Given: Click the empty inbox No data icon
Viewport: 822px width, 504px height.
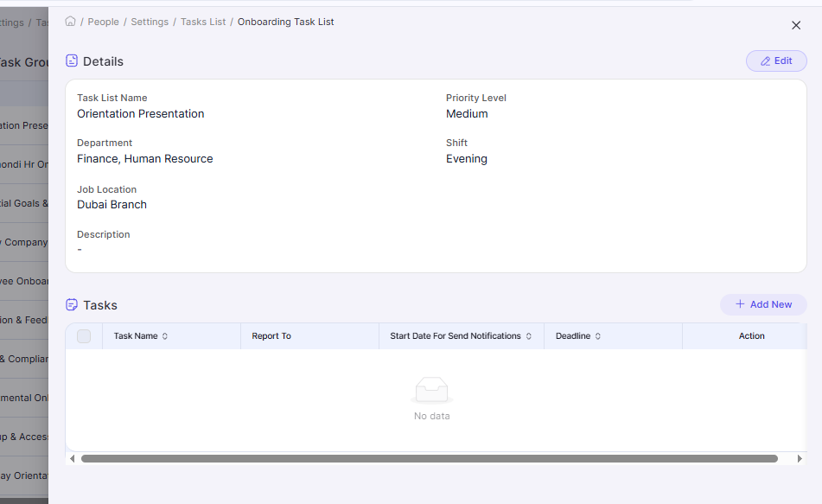Looking at the screenshot, I should pyautogui.click(x=431, y=391).
